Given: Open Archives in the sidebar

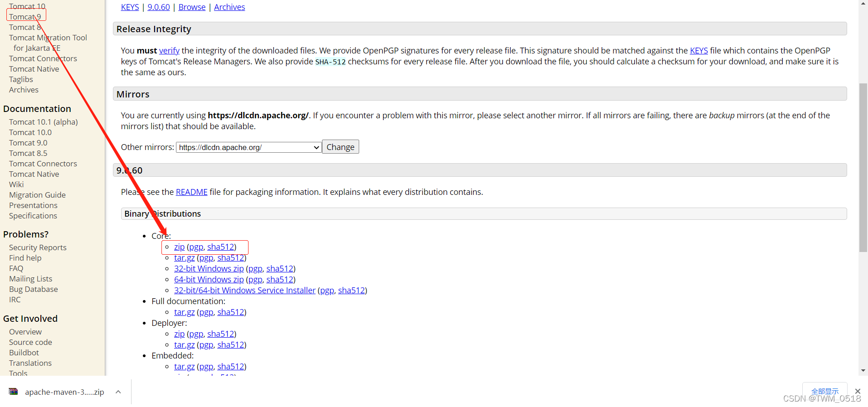Looking at the screenshot, I should click(x=24, y=90).
